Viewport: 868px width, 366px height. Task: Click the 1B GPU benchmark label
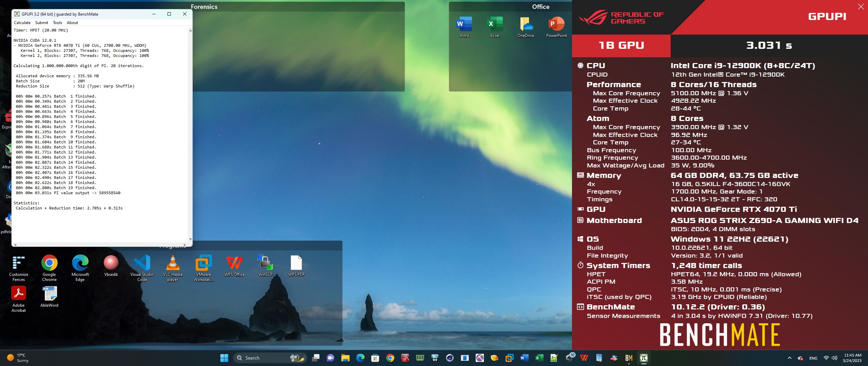621,45
